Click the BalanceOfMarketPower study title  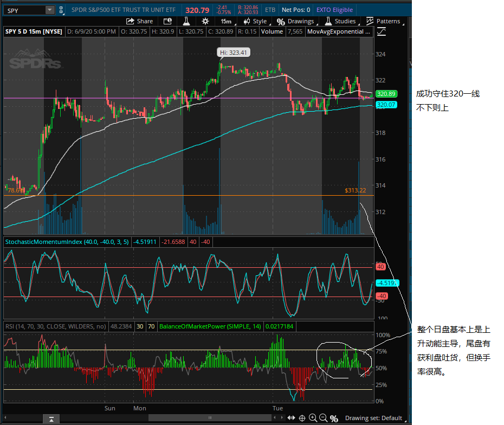coord(210,326)
